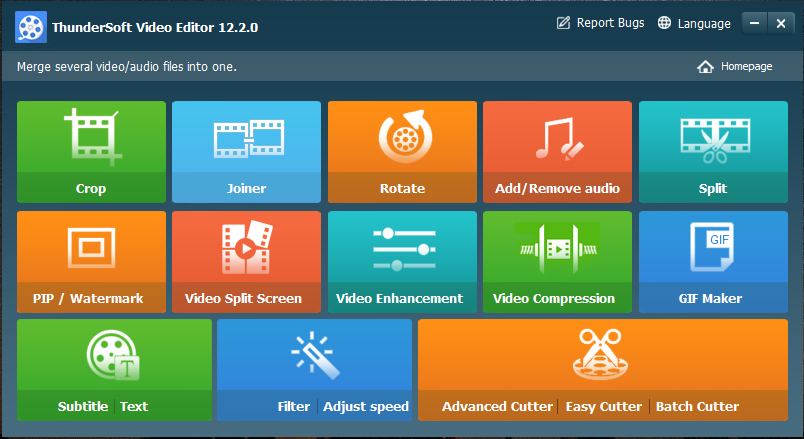Launch the Batch Cutter
This screenshot has width=804, height=439.
(x=697, y=407)
